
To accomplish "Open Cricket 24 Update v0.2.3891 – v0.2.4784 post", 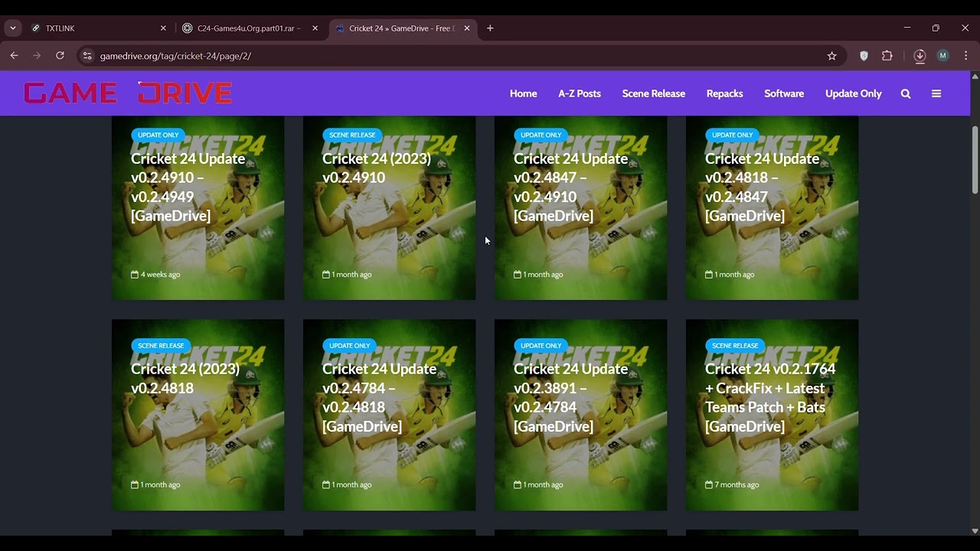I will tap(571, 397).
